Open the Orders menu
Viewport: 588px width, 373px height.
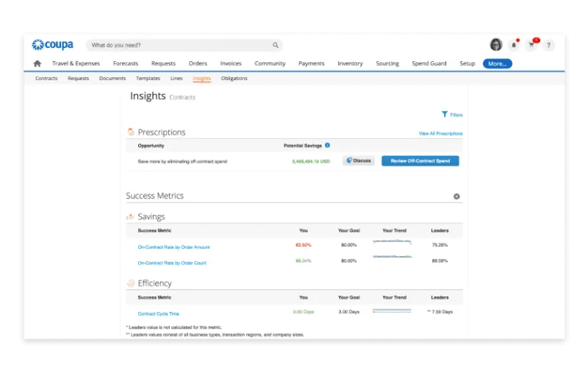click(198, 63)
